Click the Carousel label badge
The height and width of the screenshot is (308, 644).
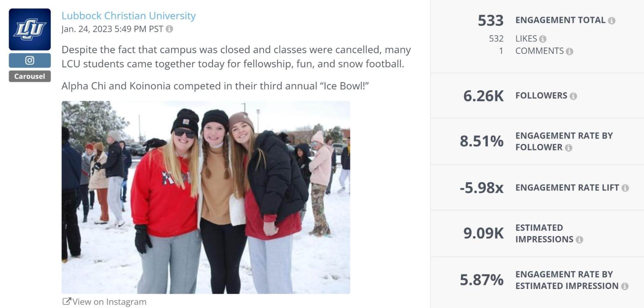29,76
